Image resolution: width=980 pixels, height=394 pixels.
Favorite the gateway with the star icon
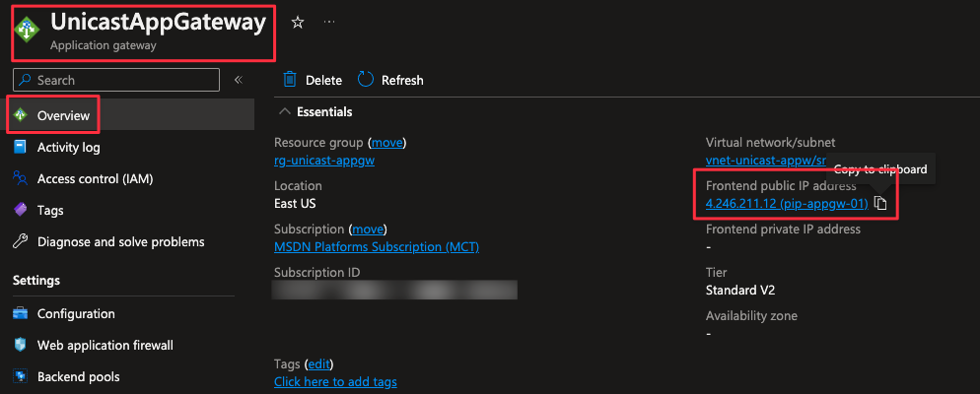coord(298,23)
